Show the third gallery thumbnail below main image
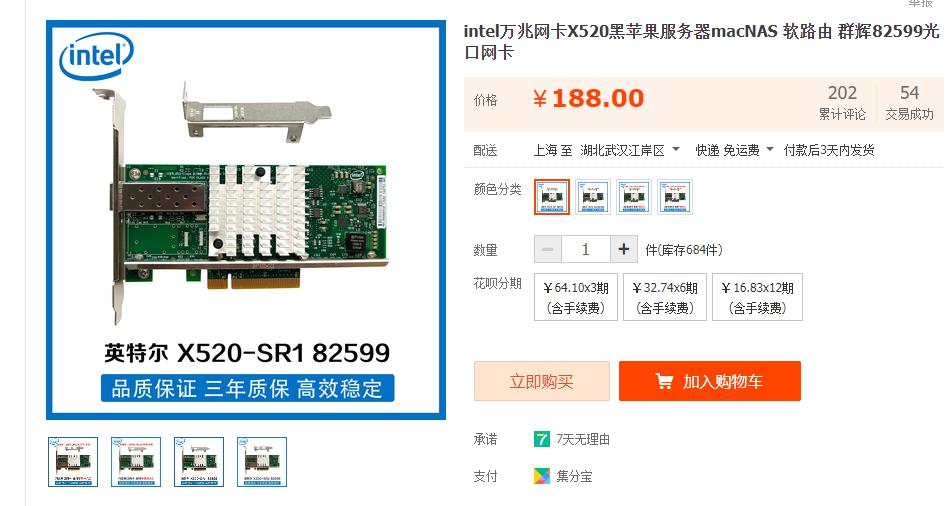951x506 pixels. coord(199,462)
